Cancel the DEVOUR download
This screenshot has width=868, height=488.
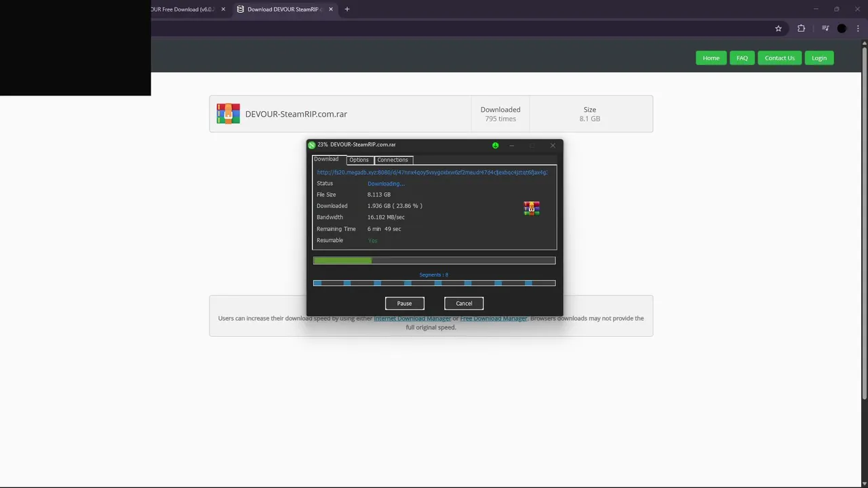coord(464,303)
